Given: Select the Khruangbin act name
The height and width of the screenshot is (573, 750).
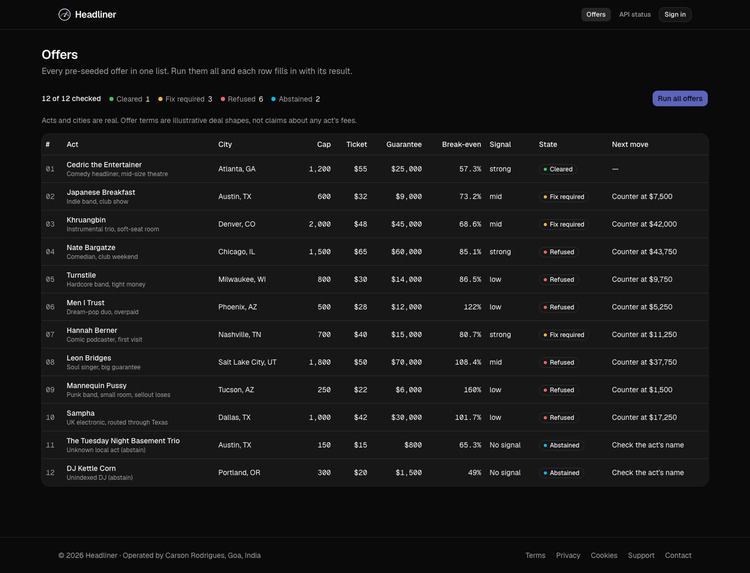Looking at the screenshot, I should tap(86, 220).
